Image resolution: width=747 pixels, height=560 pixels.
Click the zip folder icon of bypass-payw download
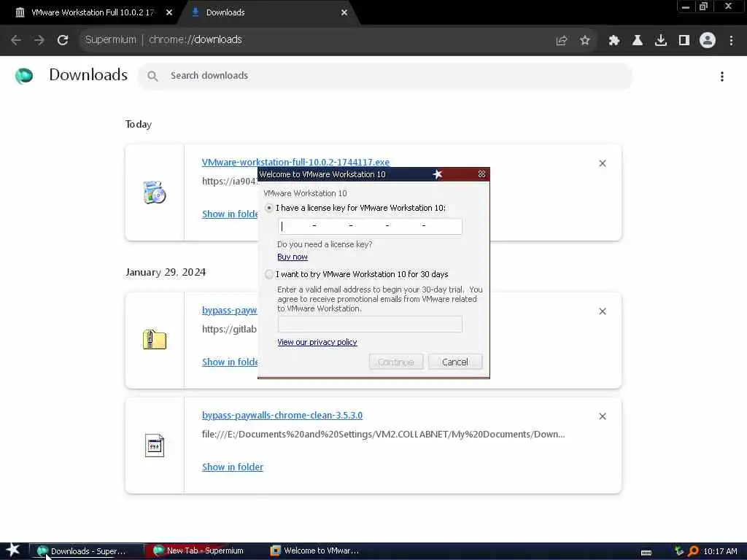(x=155, y=340)
